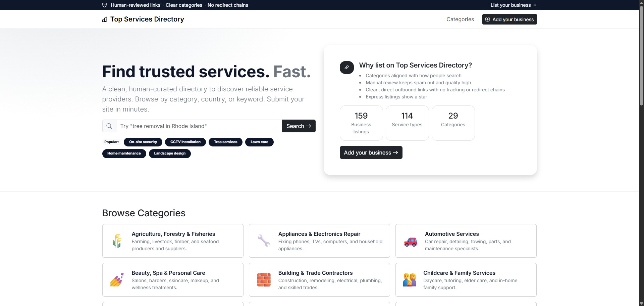Click the nail polish Beauty & Spa icon

[117, 280]
